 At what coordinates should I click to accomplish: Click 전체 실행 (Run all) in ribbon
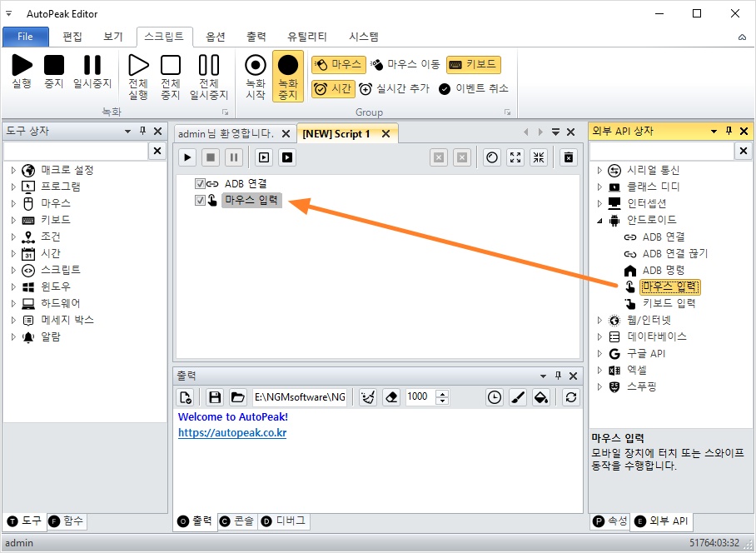(138, 77)
